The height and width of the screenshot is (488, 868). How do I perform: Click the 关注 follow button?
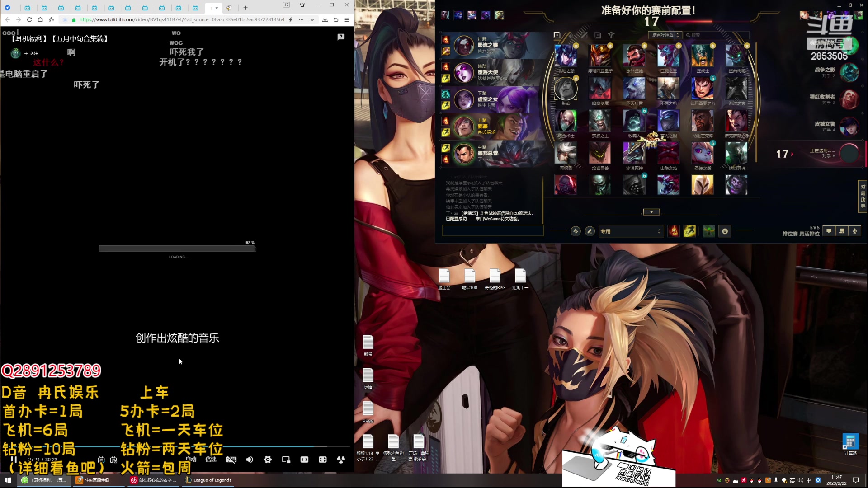[32, 53]
